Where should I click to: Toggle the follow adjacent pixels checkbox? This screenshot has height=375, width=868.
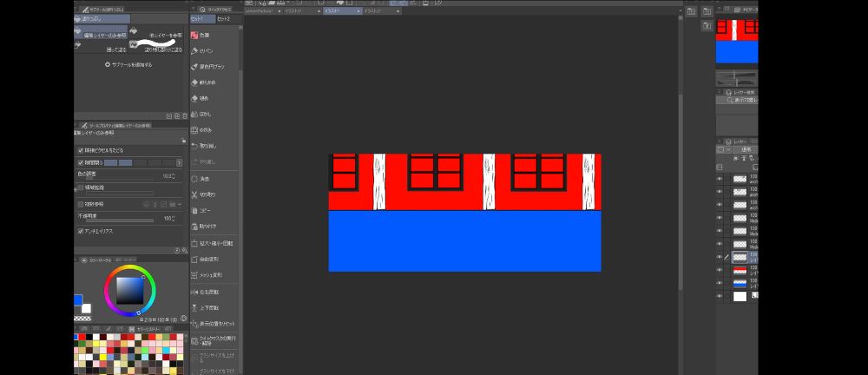pyautogui.click(x=81, y=151)
